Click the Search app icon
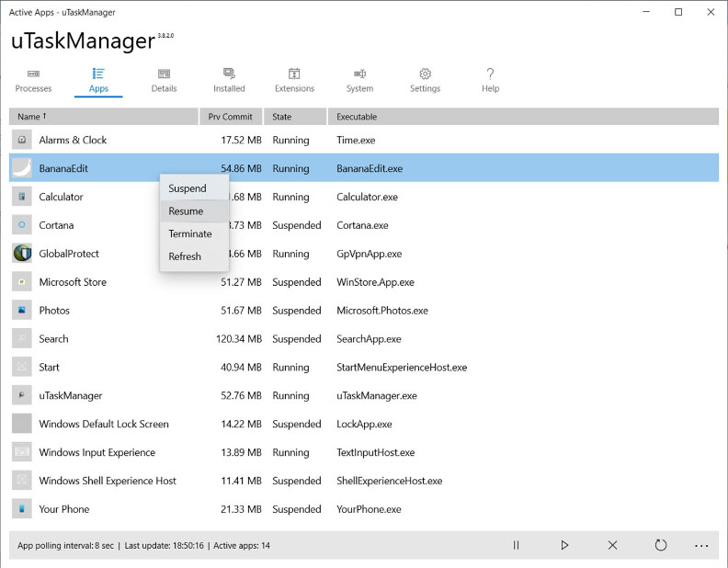The width and height of the screenshot is (728, 568). pos(22,338)
